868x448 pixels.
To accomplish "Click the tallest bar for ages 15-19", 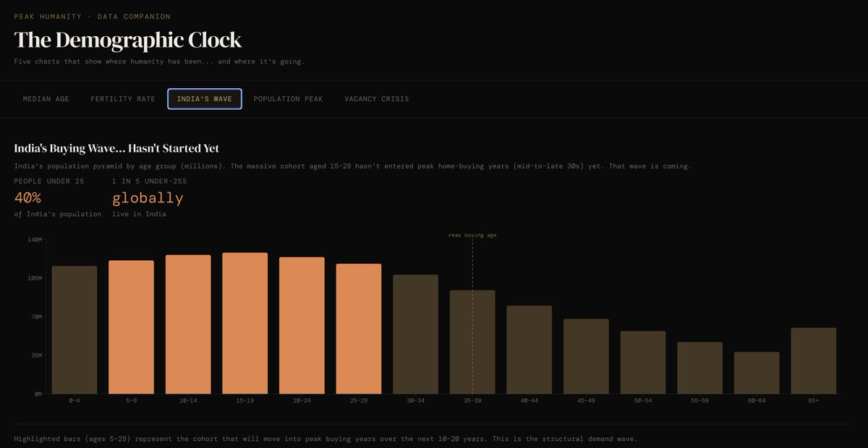I will (x=245, y=324).
